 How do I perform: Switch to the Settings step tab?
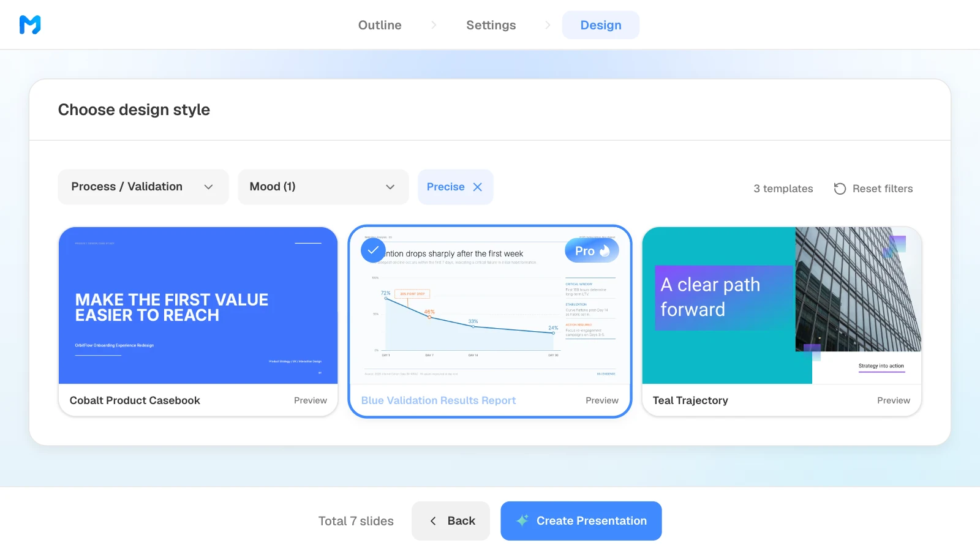[491, 25]
